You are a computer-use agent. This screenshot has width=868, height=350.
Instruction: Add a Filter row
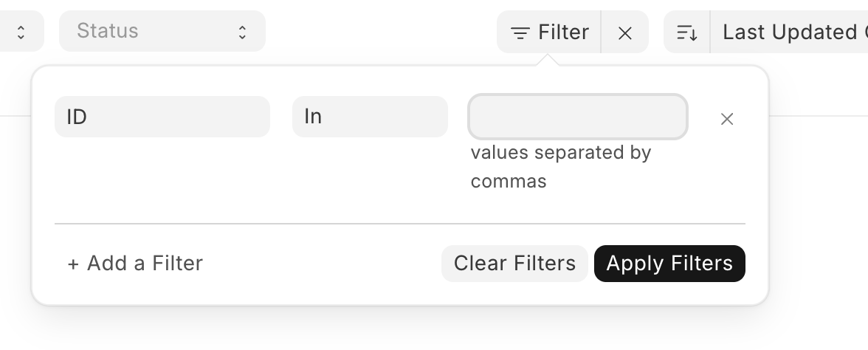point(135,264)
